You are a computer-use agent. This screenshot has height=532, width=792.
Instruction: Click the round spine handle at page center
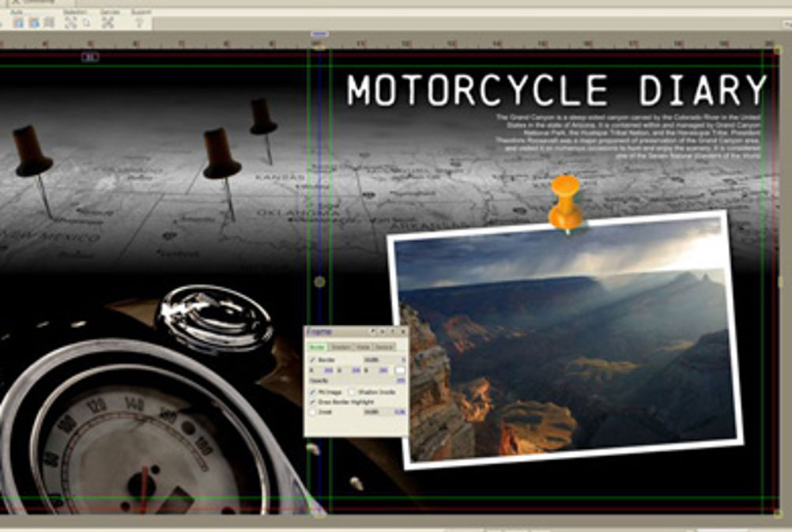click(320, 282)
